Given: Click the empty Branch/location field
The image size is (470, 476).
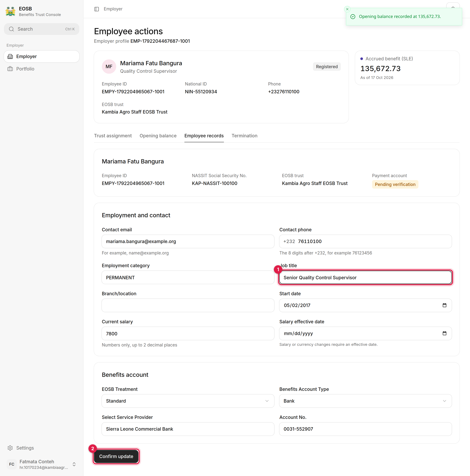Looking at the screenshot, I should coord(188,306).
